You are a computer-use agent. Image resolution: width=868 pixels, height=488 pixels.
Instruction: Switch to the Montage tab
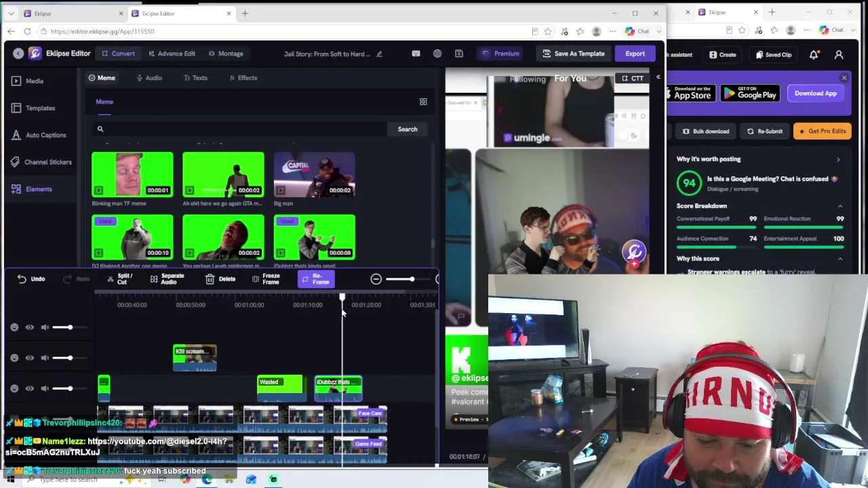(226, 54)
